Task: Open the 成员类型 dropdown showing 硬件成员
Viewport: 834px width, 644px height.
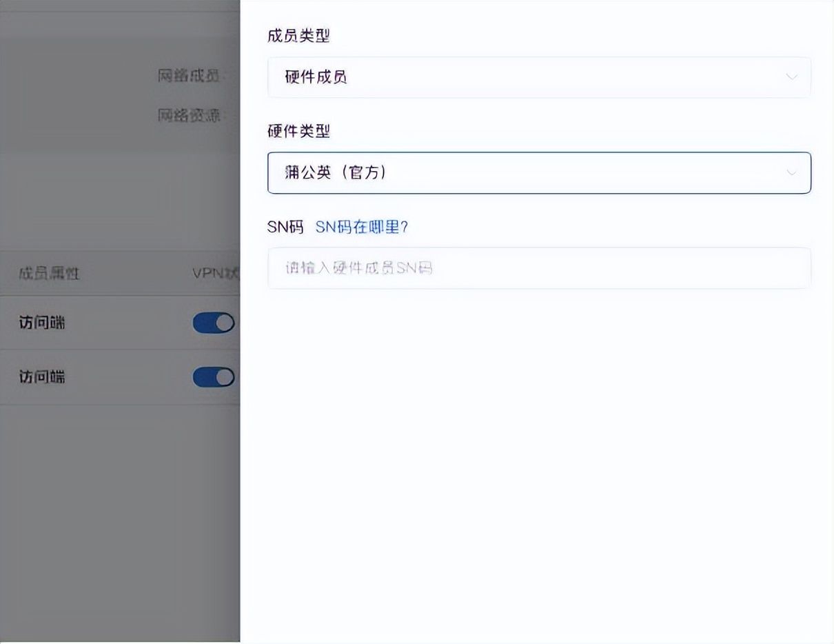Action: [539, 77]
